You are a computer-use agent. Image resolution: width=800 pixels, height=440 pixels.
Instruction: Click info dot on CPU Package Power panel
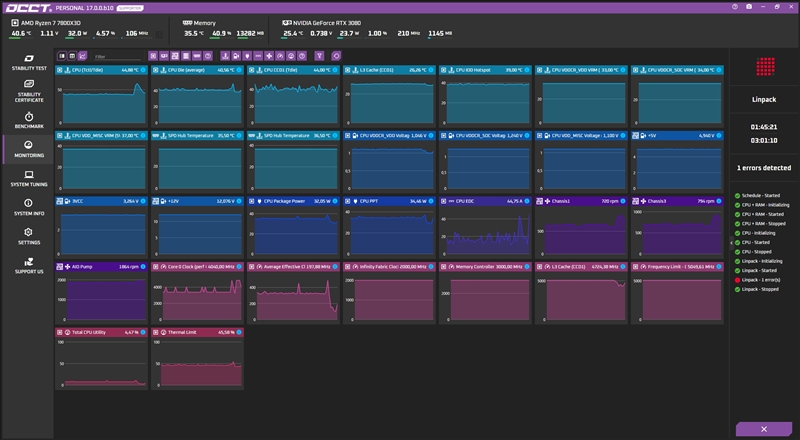tap(336, 201)
